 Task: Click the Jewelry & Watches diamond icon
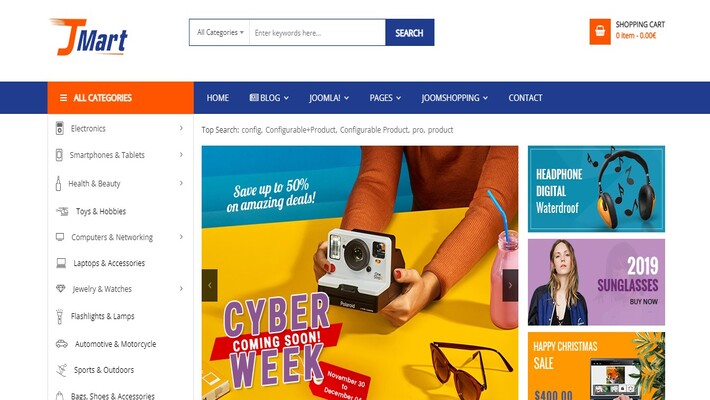[x=61, y=289]
